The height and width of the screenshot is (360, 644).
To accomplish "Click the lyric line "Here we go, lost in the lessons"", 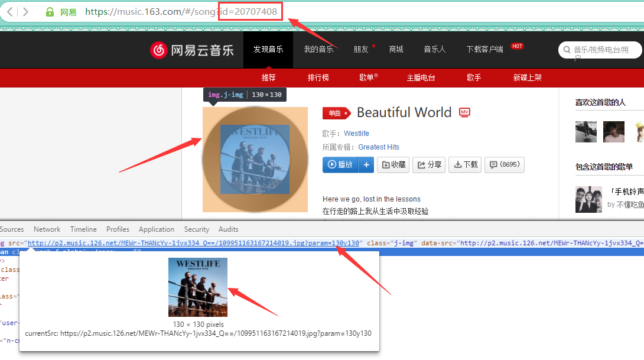I will point(372,199).
